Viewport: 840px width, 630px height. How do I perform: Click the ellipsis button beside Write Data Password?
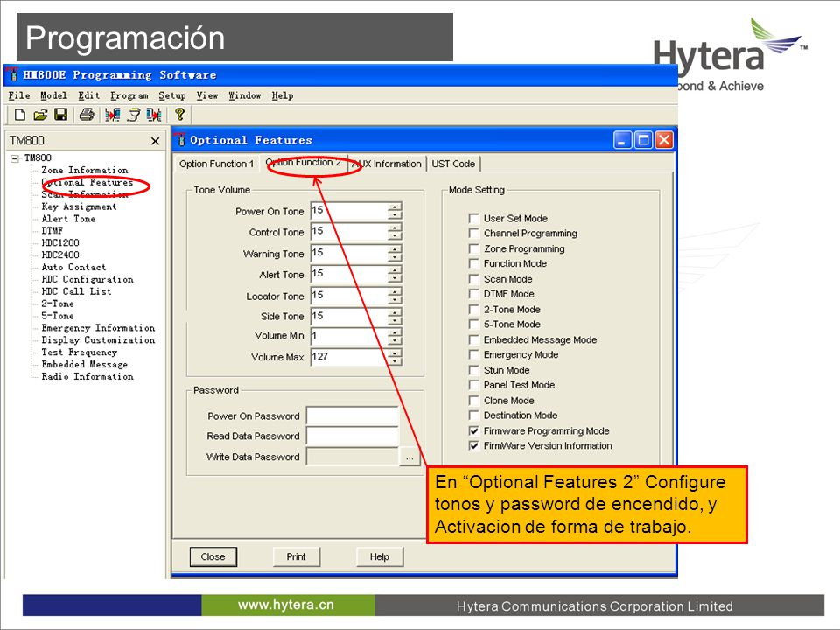coord(409,457)
